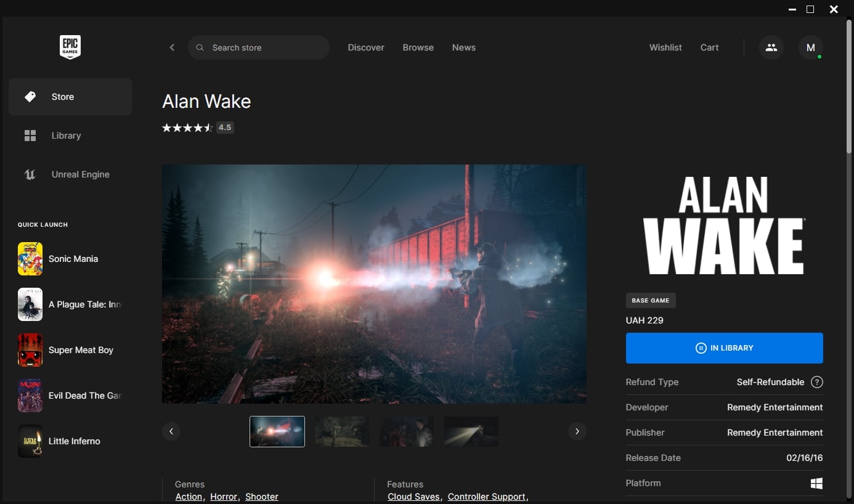Click the 4.5 rating badge

tap(225, 128)
